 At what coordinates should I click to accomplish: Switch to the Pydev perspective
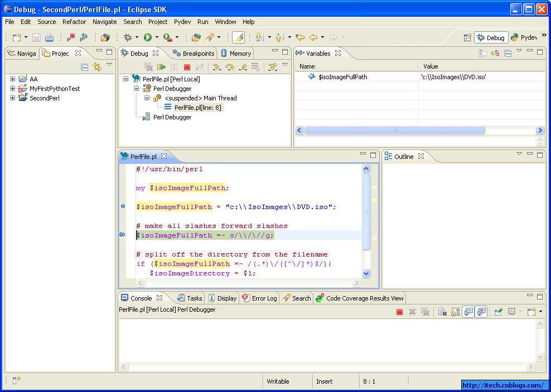coord(524,37)
